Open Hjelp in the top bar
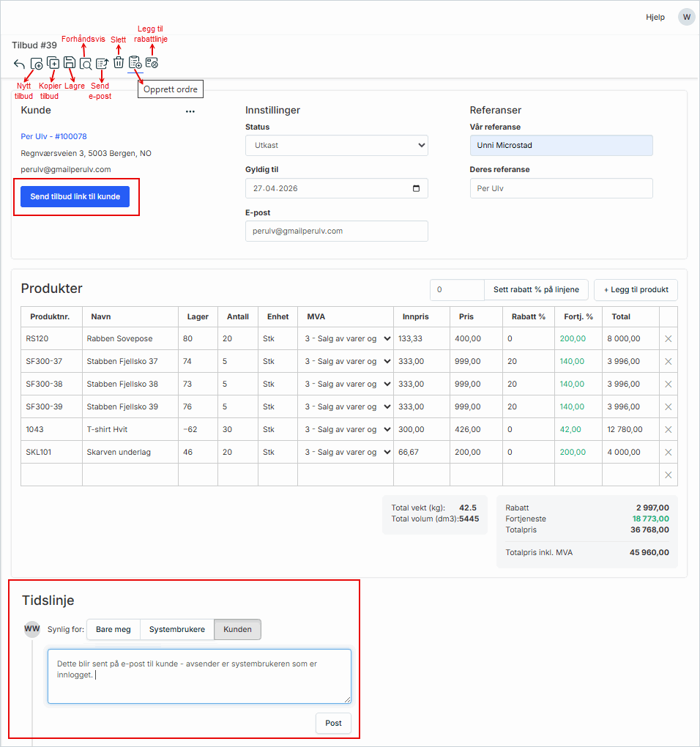The width and height of the screenshot is (700, 747). (x=655, y=17)
